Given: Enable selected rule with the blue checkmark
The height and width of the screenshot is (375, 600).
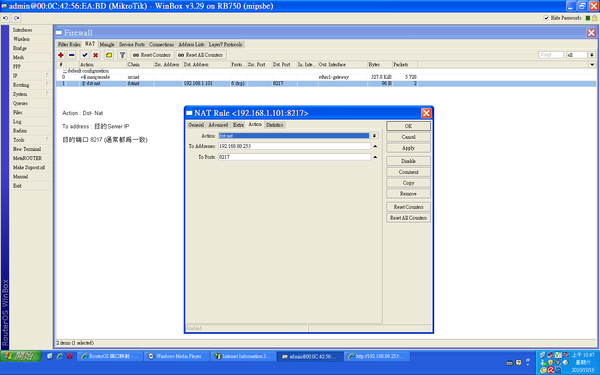Looking at the screenshot, I should point(85,55).
